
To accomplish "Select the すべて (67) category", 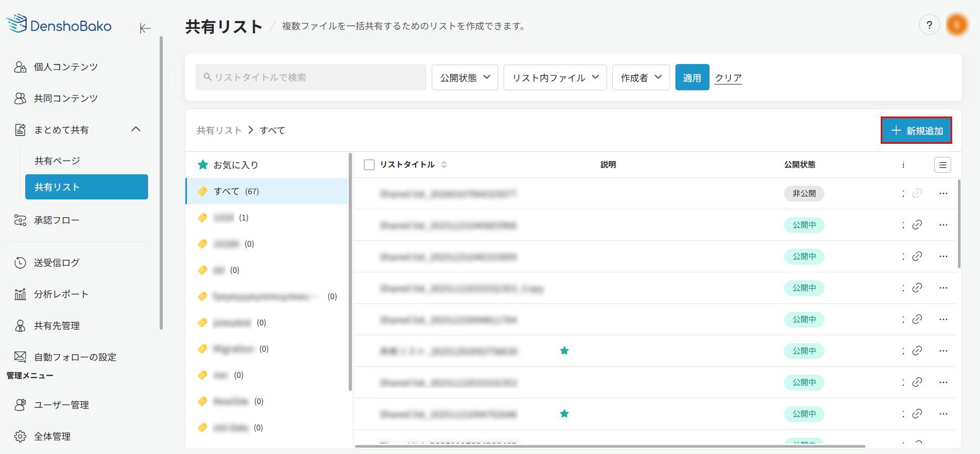I will tap(267, 191).
